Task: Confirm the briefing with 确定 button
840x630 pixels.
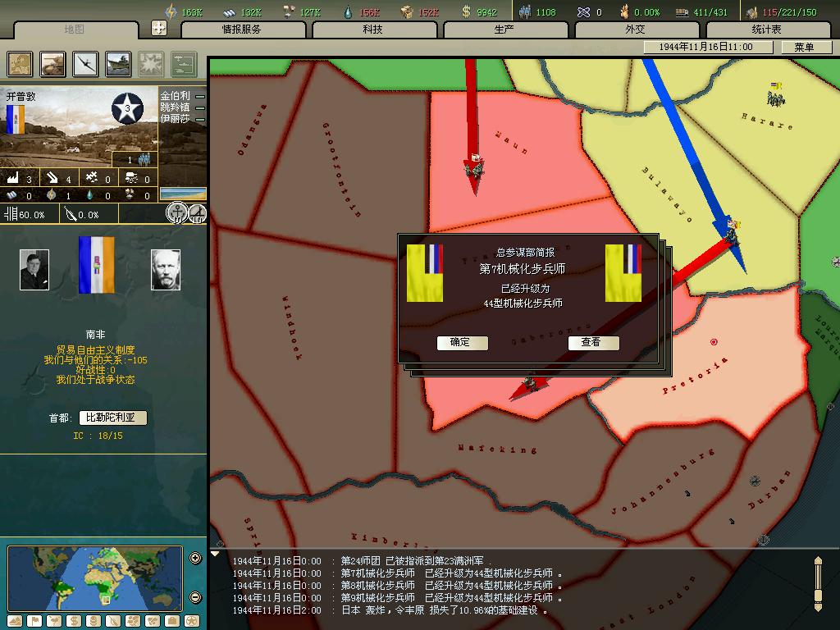Action: [462, 342]
